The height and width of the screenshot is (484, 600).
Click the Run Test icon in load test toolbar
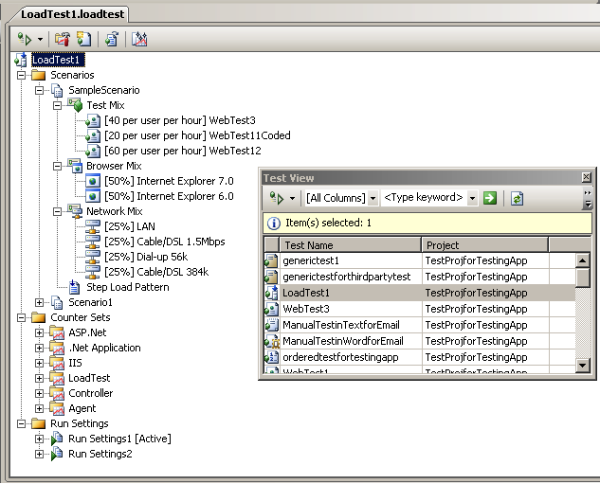[x=25, y=39]
